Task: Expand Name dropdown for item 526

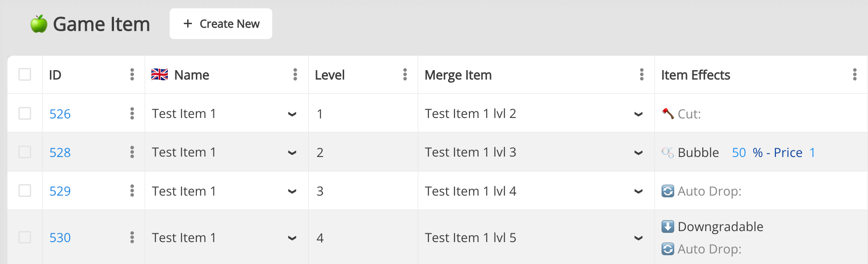Action: point(292,114)
